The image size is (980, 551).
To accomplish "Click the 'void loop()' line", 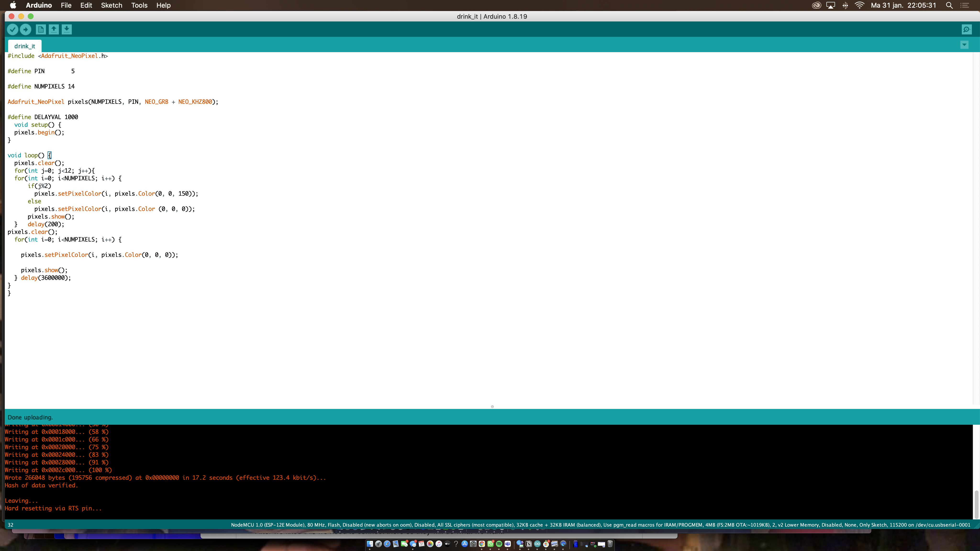I will pos(29,155).
